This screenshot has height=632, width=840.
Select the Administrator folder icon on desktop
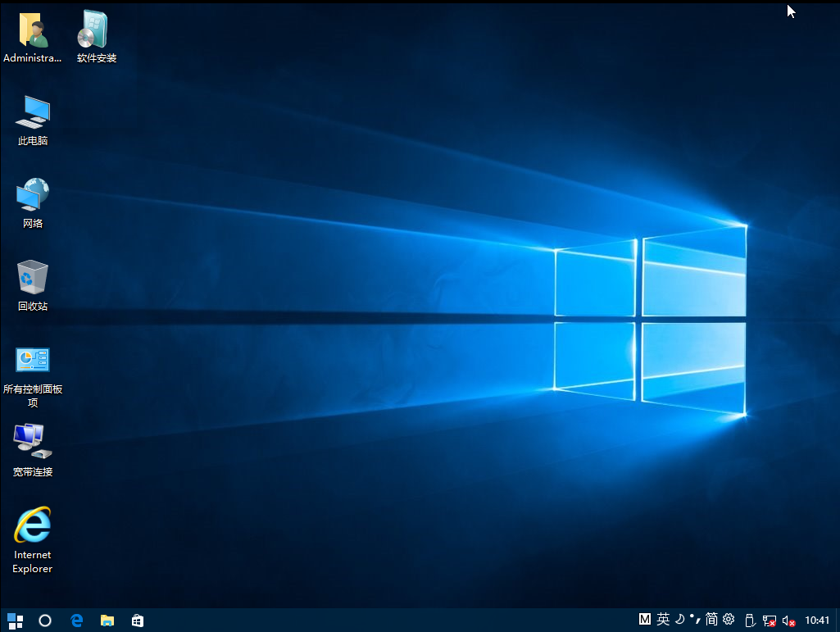tap(32, 31)
